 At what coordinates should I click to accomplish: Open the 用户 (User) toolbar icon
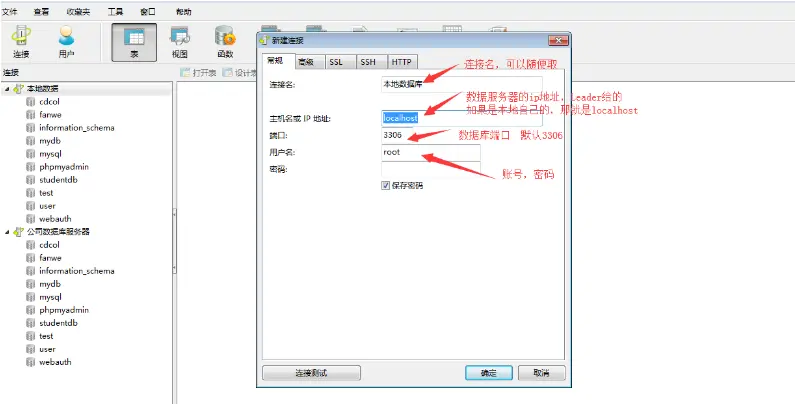[66, 43]
